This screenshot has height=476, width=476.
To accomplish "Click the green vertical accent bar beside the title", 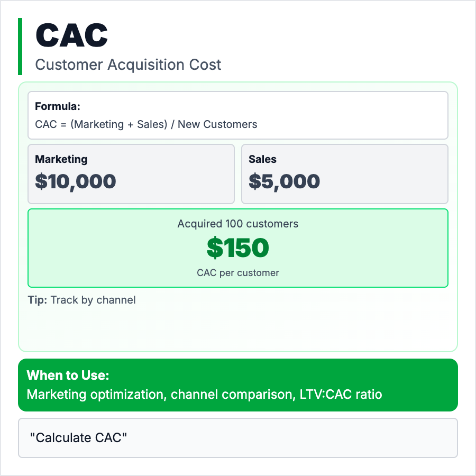I will point(20,47).
